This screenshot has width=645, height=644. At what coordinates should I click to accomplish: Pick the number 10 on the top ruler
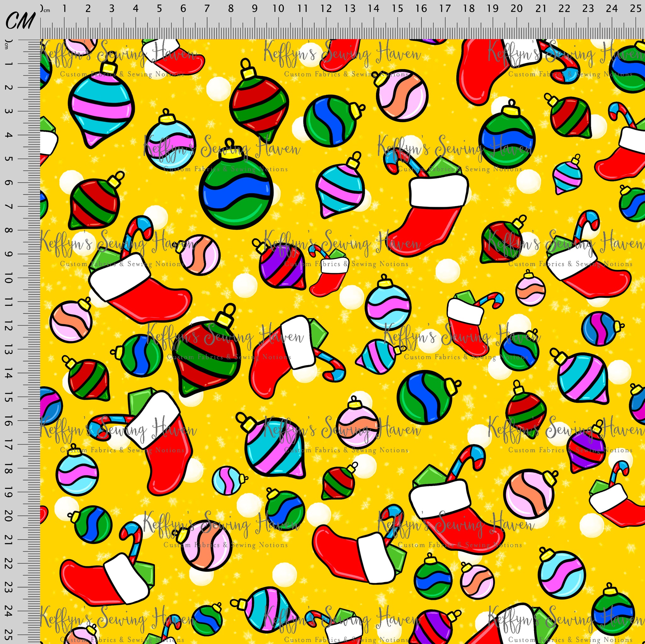coord(278,8)
